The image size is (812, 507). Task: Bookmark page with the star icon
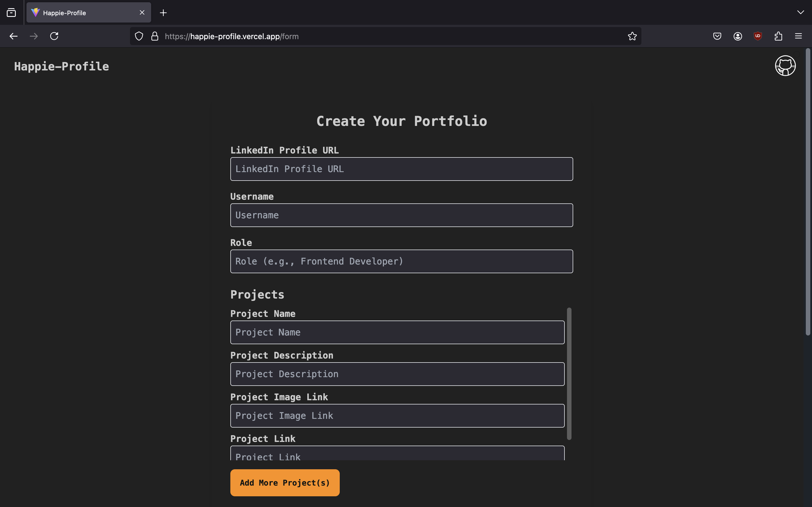[632, 36]
